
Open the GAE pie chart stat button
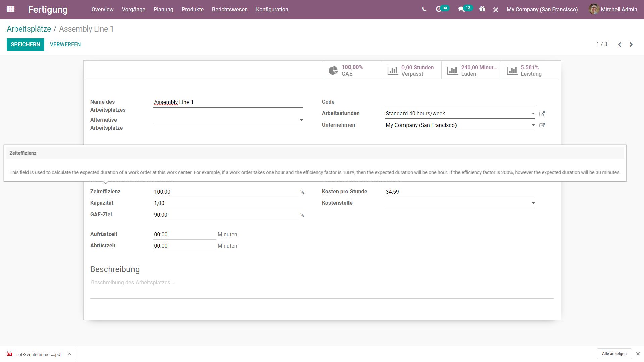pyautogui.click(x=352, y=70)
